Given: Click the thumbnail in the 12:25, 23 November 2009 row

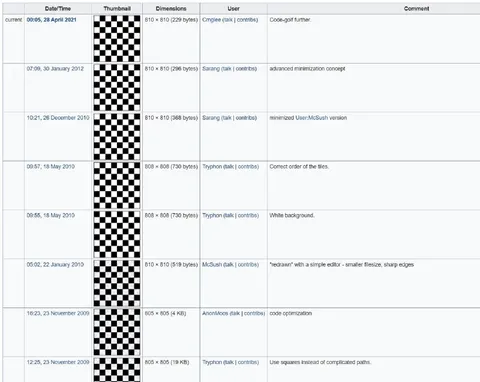Looking at the screenshot, I should point(117,370).
